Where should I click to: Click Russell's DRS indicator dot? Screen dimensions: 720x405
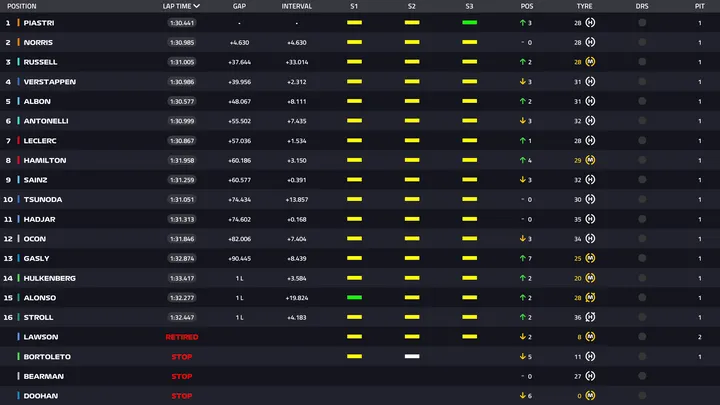tap(642, 62)
